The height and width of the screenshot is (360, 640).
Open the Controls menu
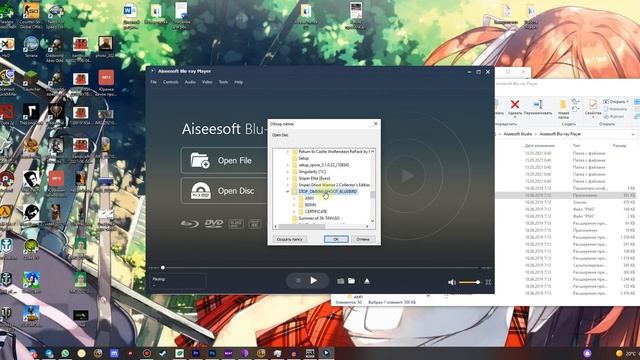click(171, 82)
